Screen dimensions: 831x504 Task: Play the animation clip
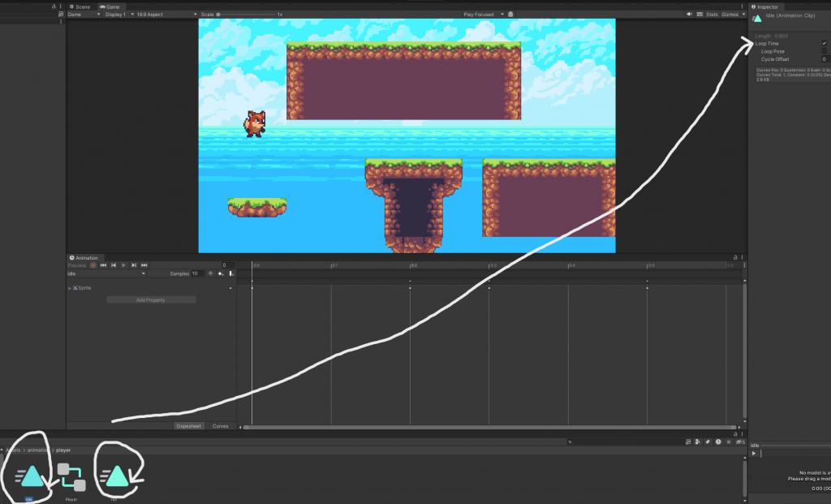123,265
